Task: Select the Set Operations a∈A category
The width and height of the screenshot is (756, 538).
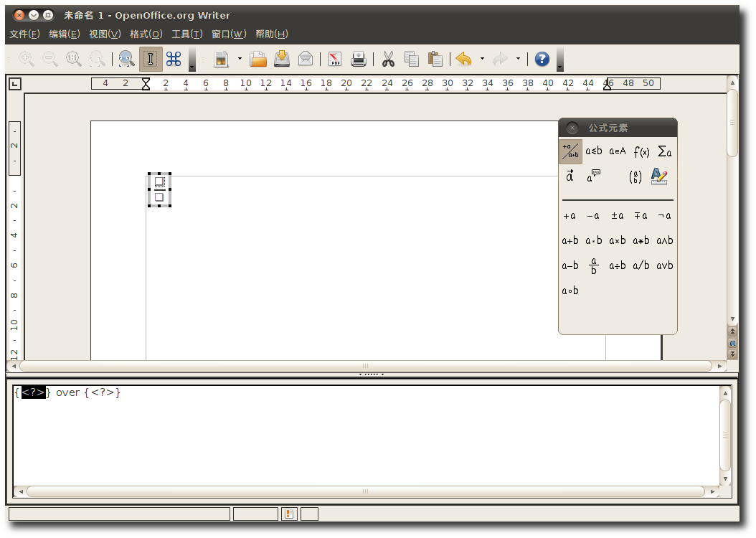Action: 617,151
